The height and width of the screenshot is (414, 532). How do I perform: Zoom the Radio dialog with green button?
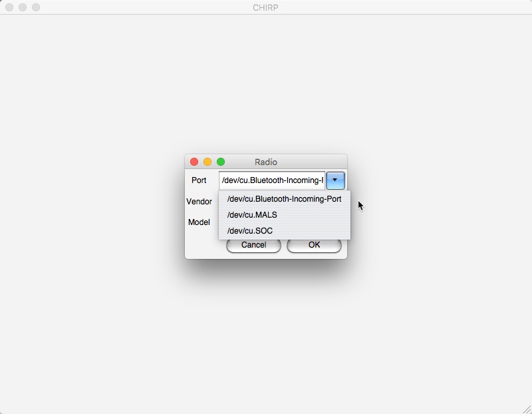point(221,162)
